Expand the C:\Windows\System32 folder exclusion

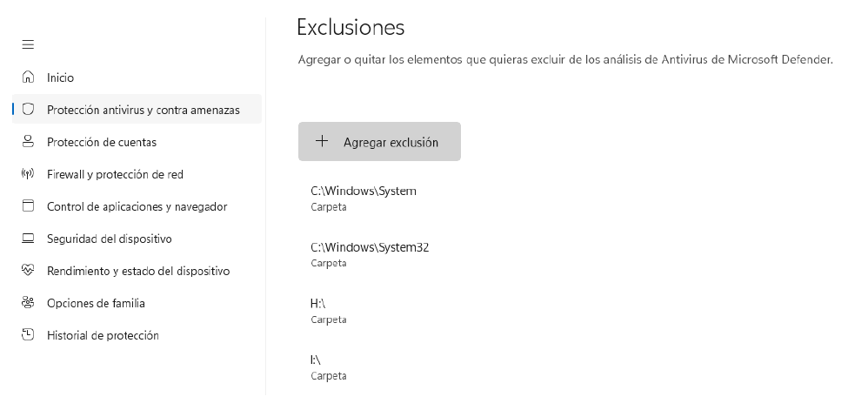(x=370, y=253)
